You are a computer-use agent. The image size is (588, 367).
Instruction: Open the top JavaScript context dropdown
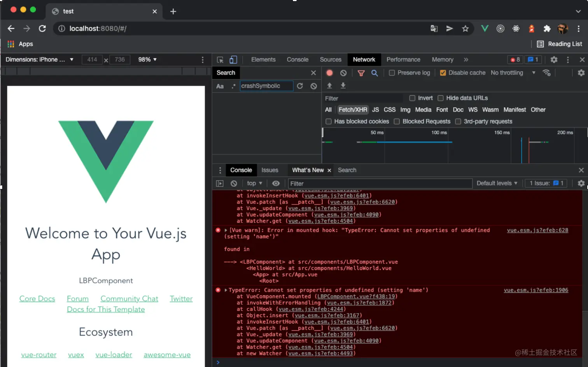tap(255, 183)
